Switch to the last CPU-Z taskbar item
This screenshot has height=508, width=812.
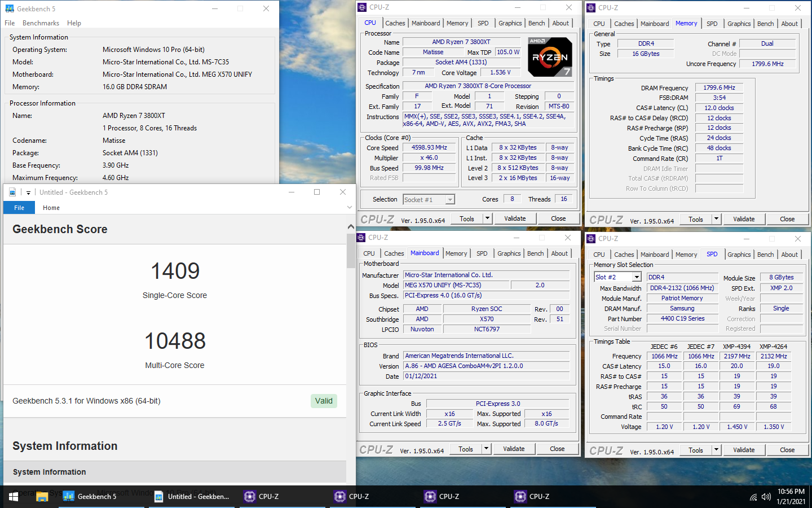pos(553,497)
